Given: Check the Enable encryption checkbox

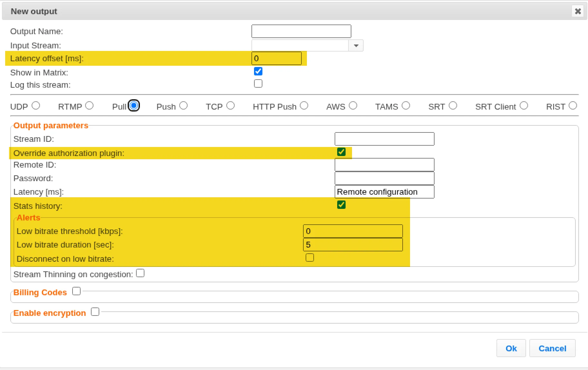Looking at the screenshot, I should point(95,312).
